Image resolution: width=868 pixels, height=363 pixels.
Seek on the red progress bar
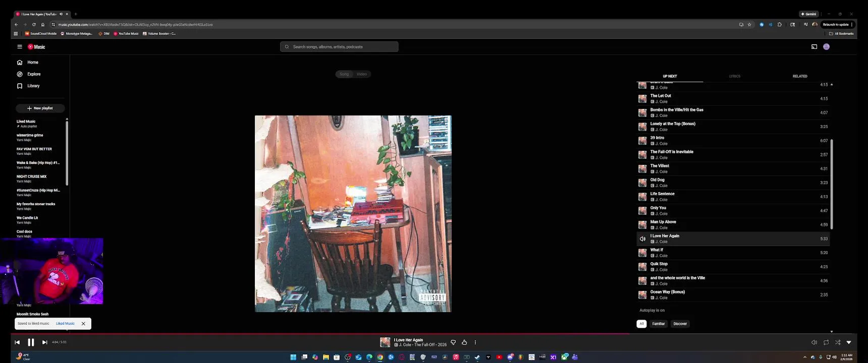click(x=320, y=334)
